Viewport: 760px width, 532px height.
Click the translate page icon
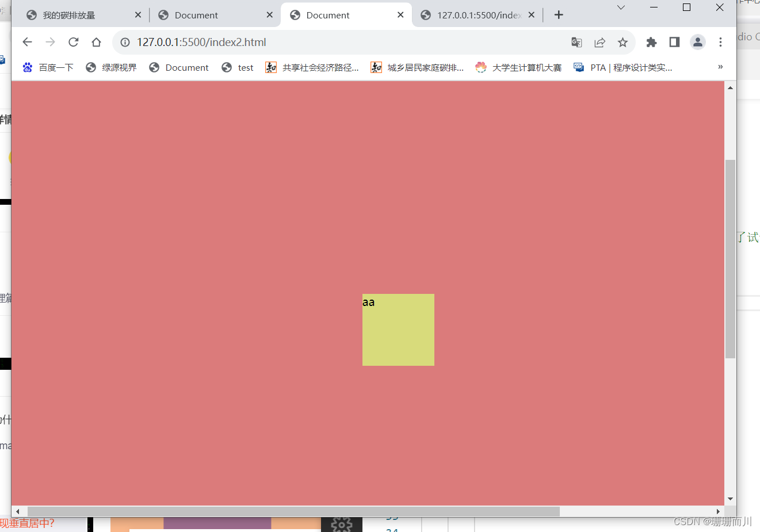pyautogui.click(x=576, y=42)
